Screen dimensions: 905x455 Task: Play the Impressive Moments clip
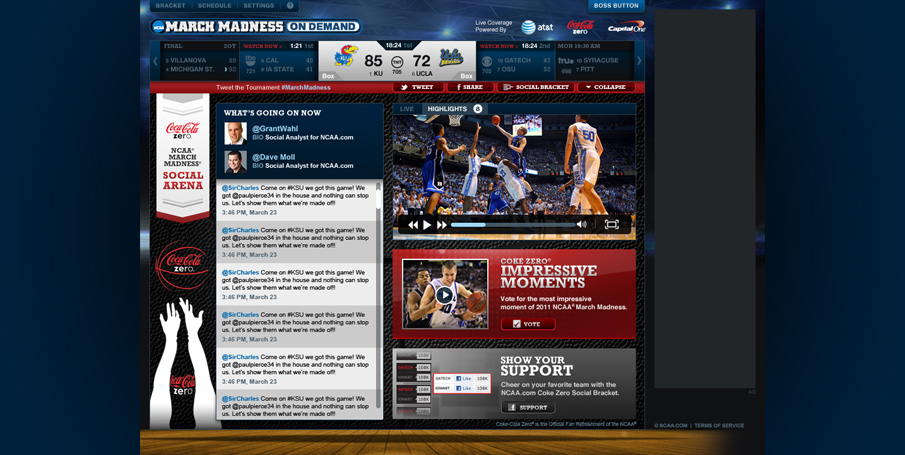click(x=444, y=295)
